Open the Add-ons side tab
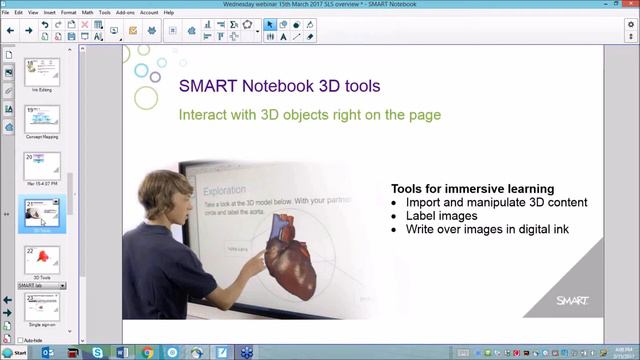This screenshot has width=640, height=360. (x=9, y=127)
